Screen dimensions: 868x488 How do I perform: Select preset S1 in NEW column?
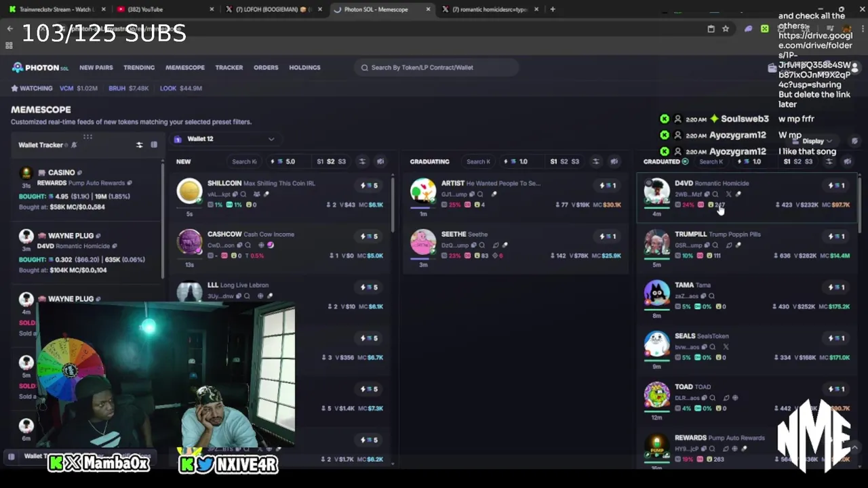click(x=320, y=162)
